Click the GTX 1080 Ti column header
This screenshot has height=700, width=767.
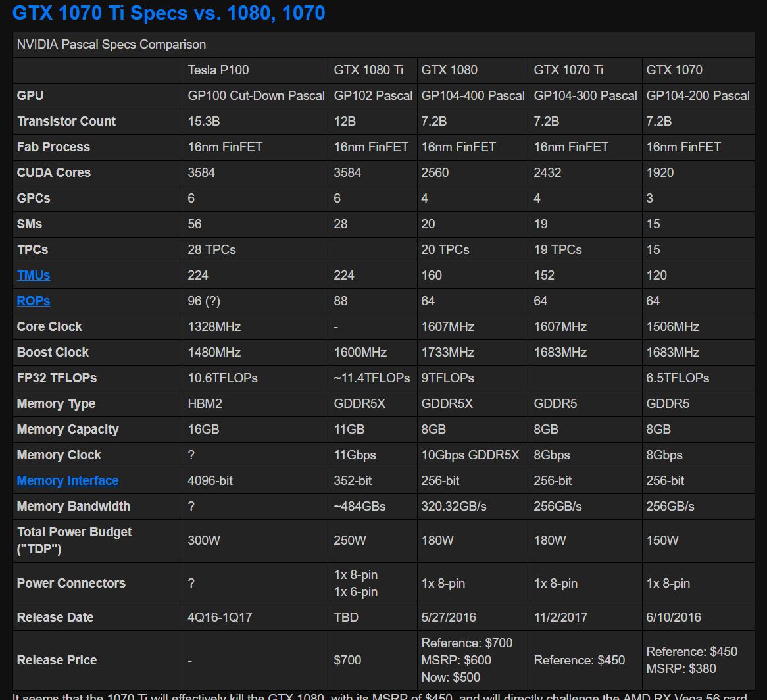click(368, 70)
